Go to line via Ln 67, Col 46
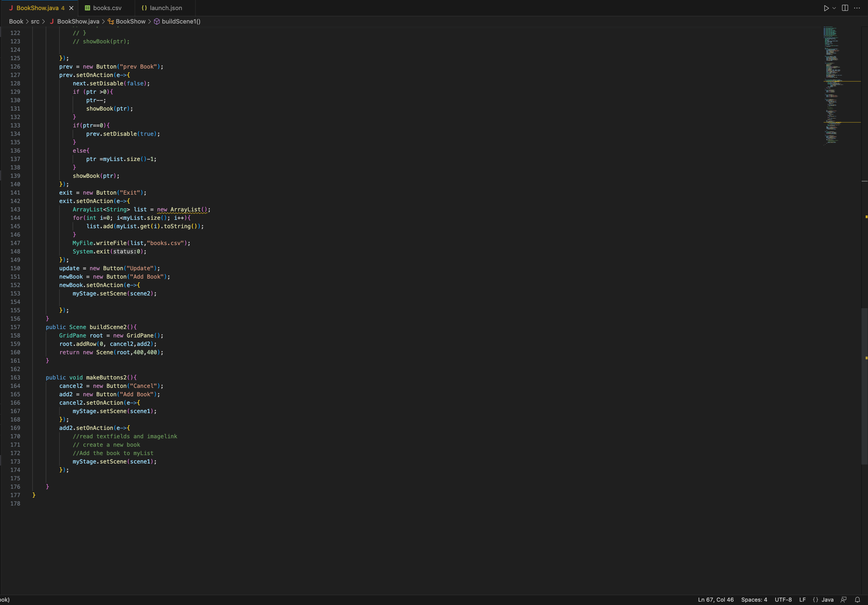 coord(715,600)
